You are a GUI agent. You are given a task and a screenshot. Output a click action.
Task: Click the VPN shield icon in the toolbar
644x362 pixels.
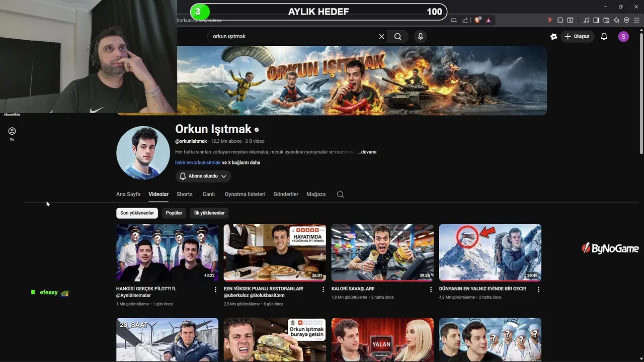626,20
